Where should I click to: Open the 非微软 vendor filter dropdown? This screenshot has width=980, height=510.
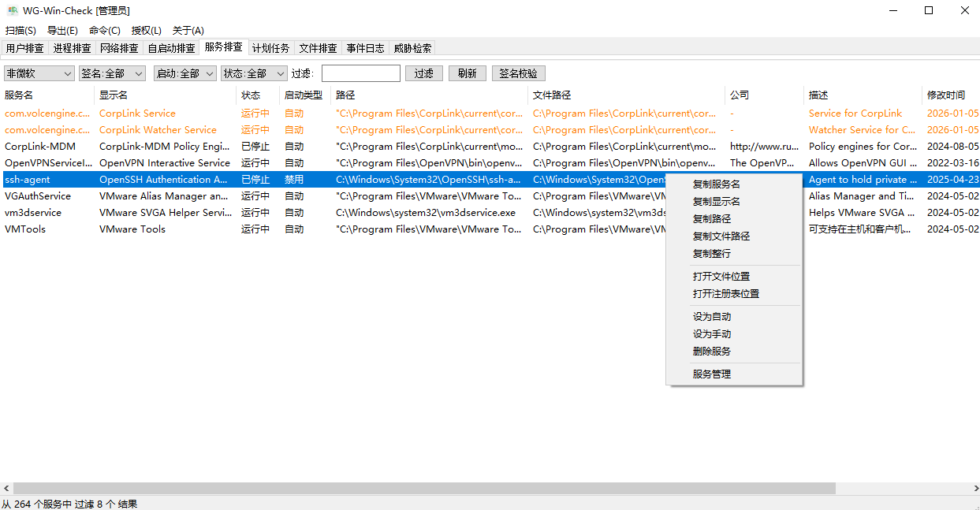(x=39, y=73)
